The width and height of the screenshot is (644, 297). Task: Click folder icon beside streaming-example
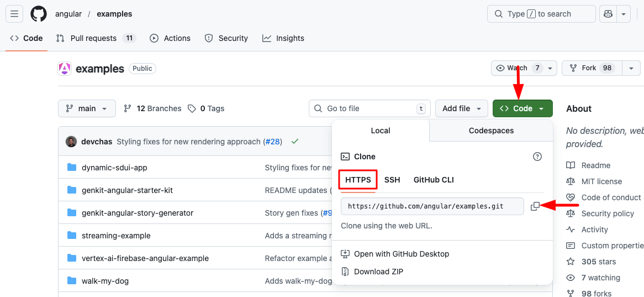[x=72, y=235]
